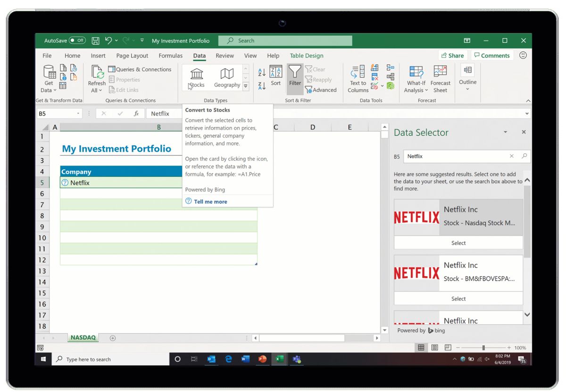Open Text to Columns tool
This screenshot has width=566, height=392.
358,79
